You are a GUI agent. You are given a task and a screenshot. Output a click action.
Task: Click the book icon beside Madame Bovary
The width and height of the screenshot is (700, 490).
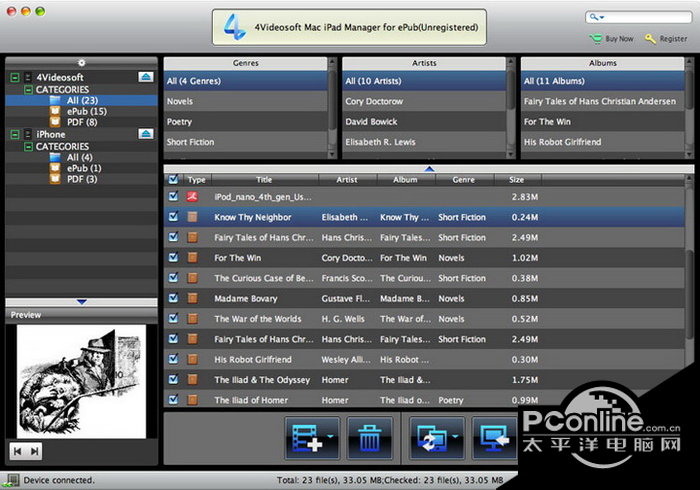tap(192, 298)
